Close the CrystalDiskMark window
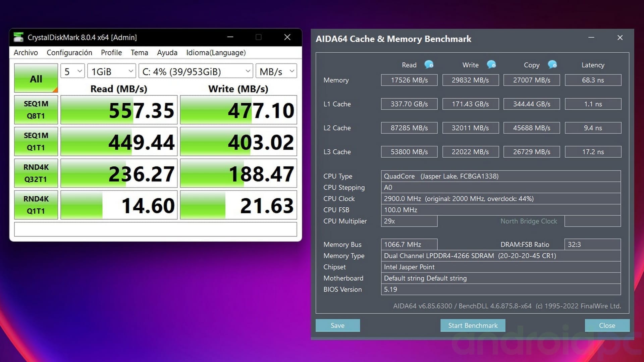Screen dimensions: 644x362 click(287, 37)
